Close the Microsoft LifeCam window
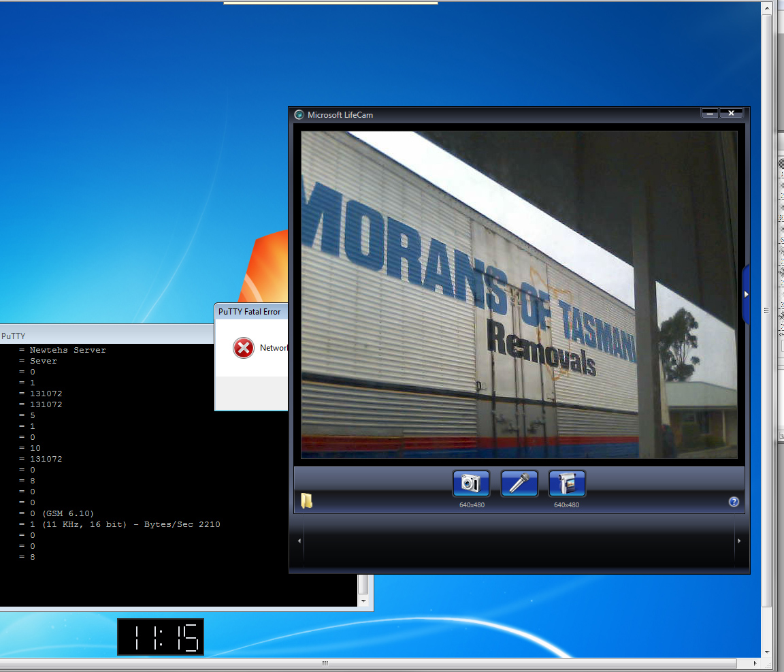 tap(731, 114)
